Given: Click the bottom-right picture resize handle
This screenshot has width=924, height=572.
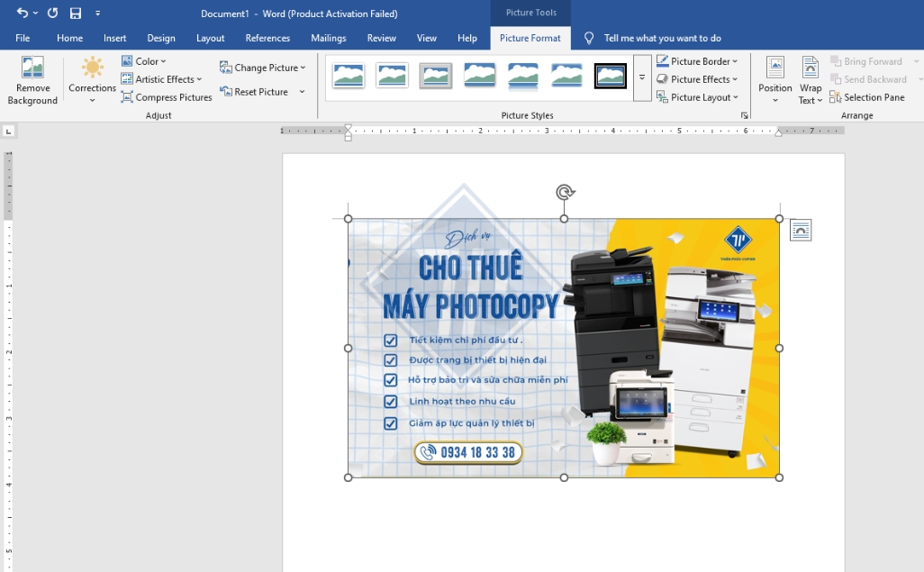Looking at the screenshot, I should click(779, 477).
